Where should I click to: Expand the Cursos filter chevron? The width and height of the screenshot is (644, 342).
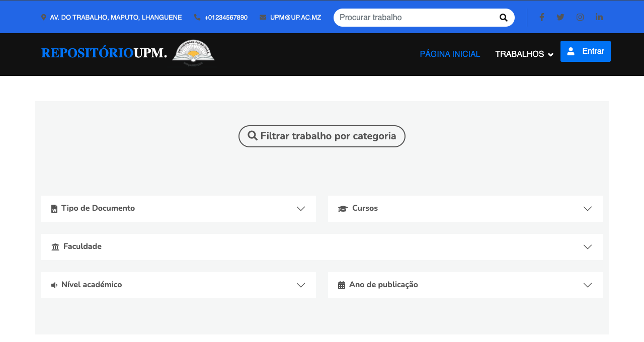[x=587, y=209]
